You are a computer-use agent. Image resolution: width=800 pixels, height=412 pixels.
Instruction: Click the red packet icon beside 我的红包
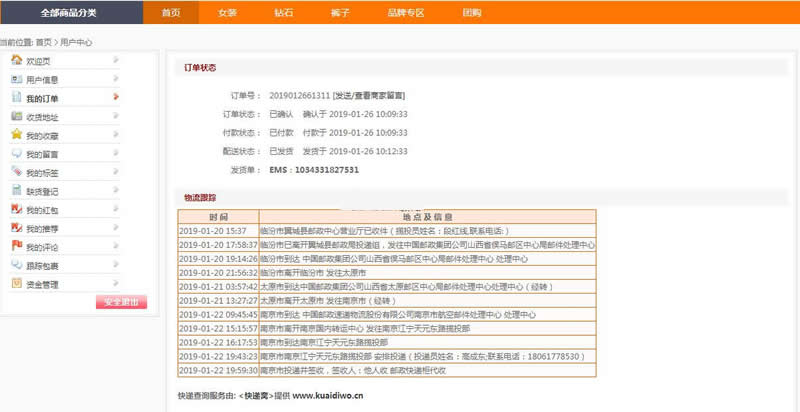[x=16, y=209]
